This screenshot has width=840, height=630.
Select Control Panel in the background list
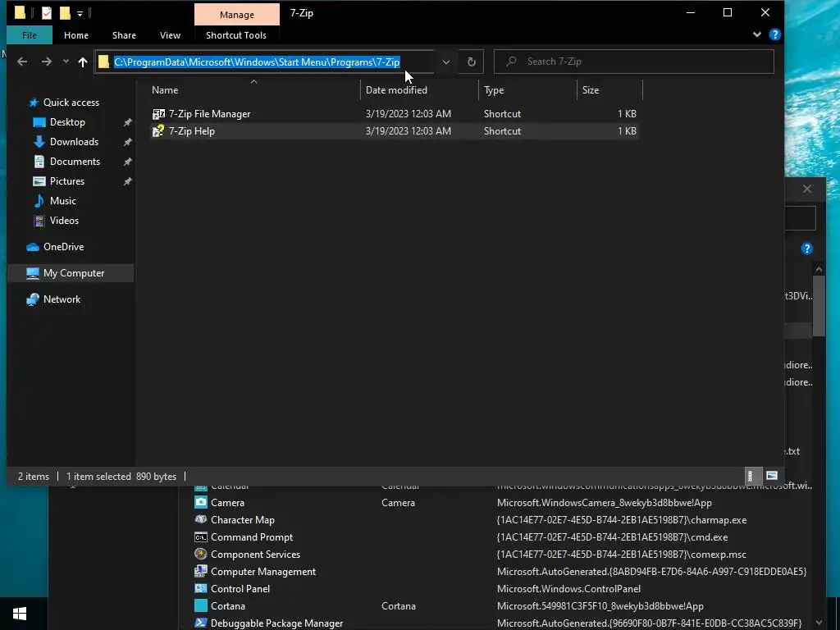point(503,588)
